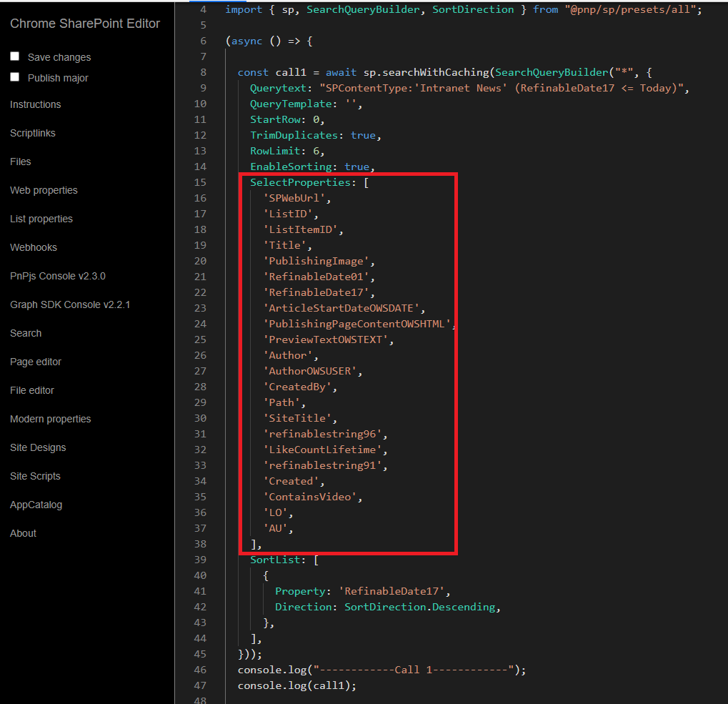Open the Site Designs section
The height and width of the screenshot is (704, 728).
(x=38, y=447)
